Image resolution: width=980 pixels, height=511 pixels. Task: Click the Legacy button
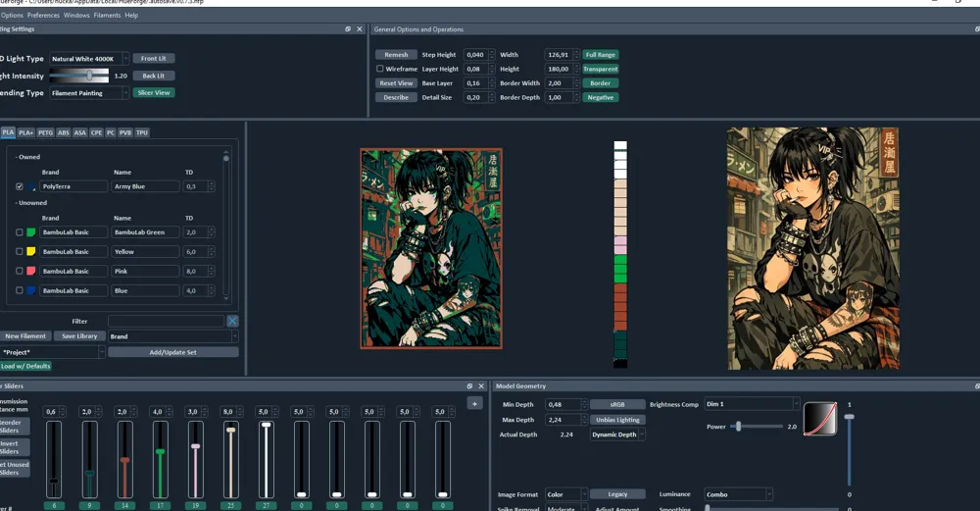coord(617,494)
